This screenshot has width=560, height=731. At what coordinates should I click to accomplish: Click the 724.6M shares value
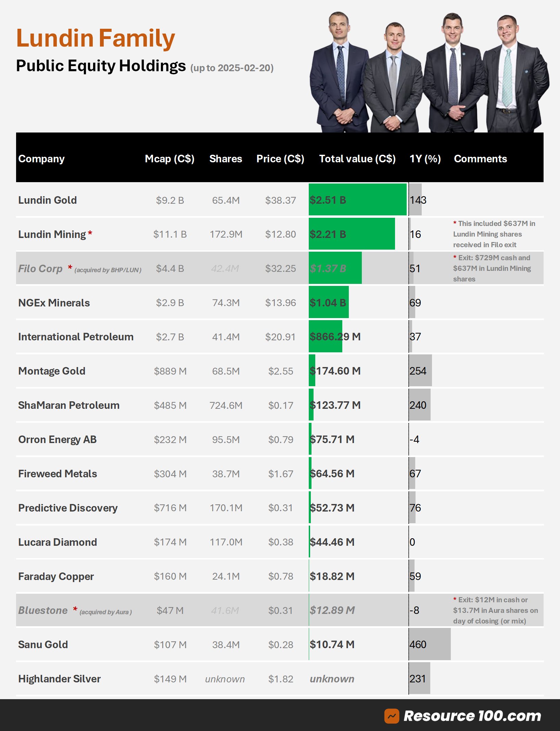(x=226, y=406)
